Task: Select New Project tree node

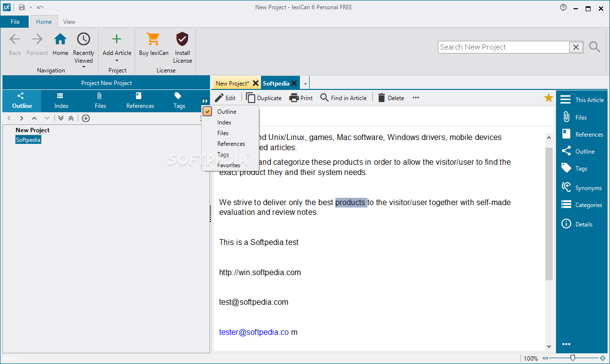Action: pyautogui.click(x=33, y=130)
